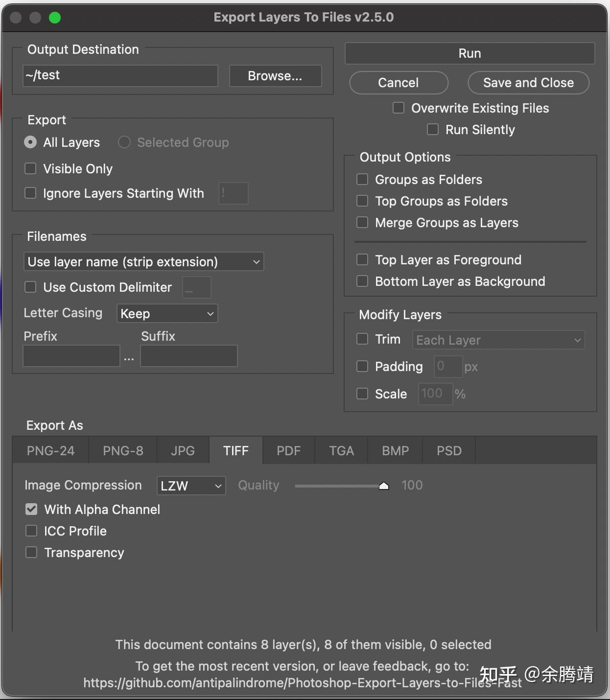Enable Overwrite Existing Files checkbox
The image size is (610, 700).
pos(399,108)
